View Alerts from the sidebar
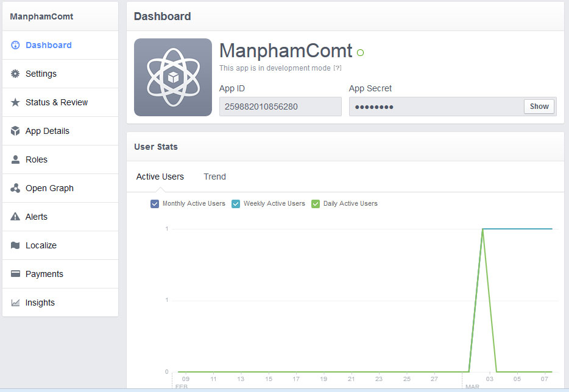 pyautogui.click(x=60, y=217)
